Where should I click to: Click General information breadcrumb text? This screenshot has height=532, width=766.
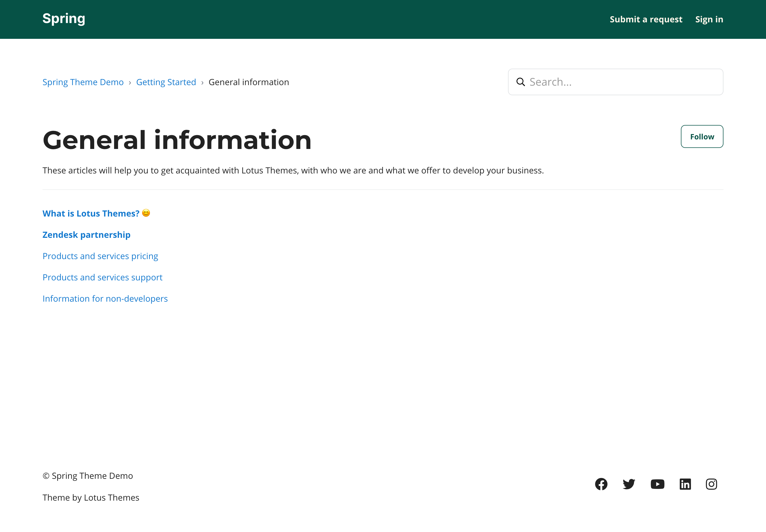[249, 82]
